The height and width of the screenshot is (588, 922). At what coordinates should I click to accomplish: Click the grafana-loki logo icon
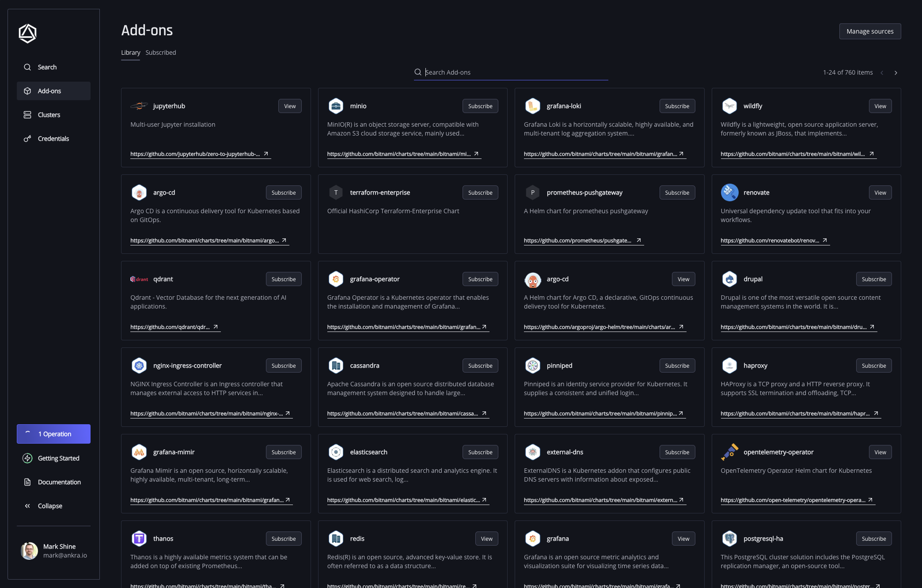533,106
